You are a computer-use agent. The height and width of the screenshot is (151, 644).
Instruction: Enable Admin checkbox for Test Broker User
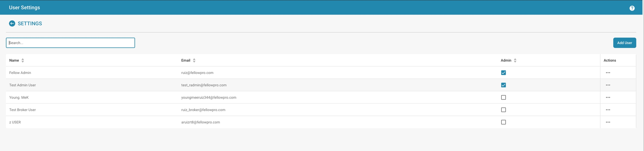click(x=503, y=110)
